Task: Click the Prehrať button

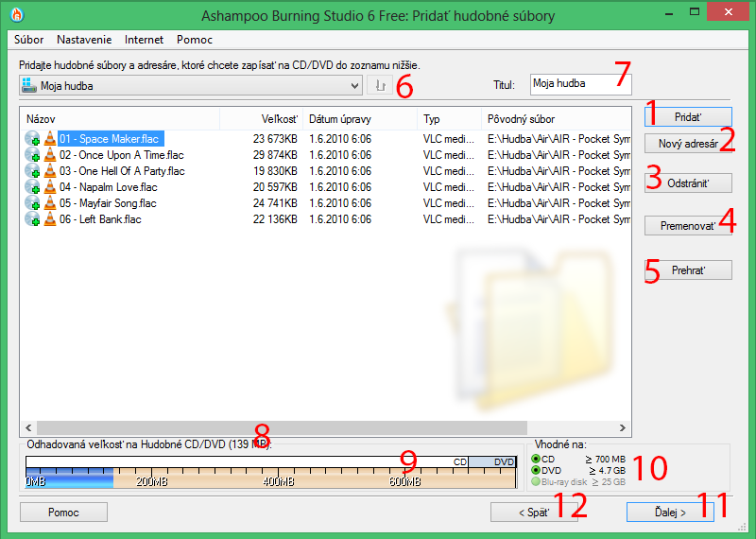Action: (688, 270)
